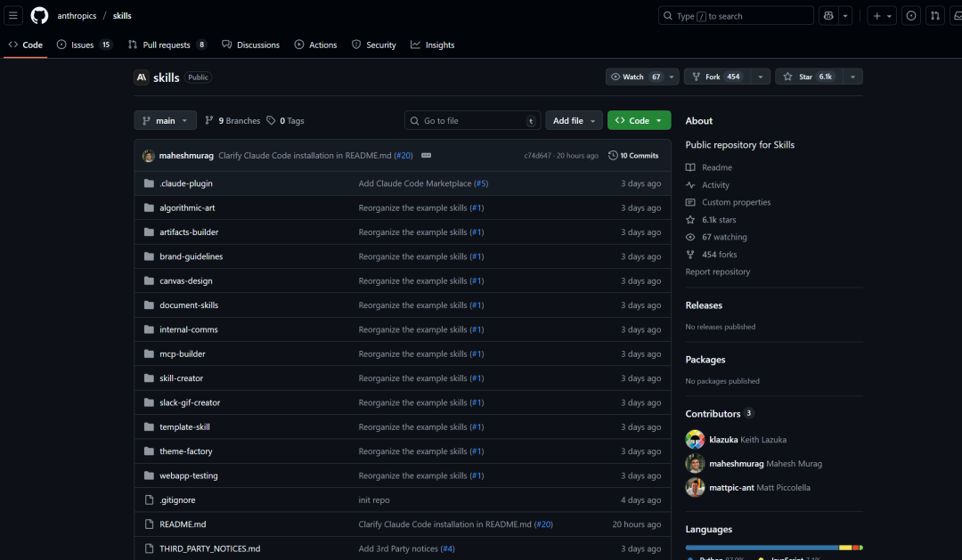Open the Copilot dropdown arrow in header
Screen dimensions: 962x560
coord(845,16)
